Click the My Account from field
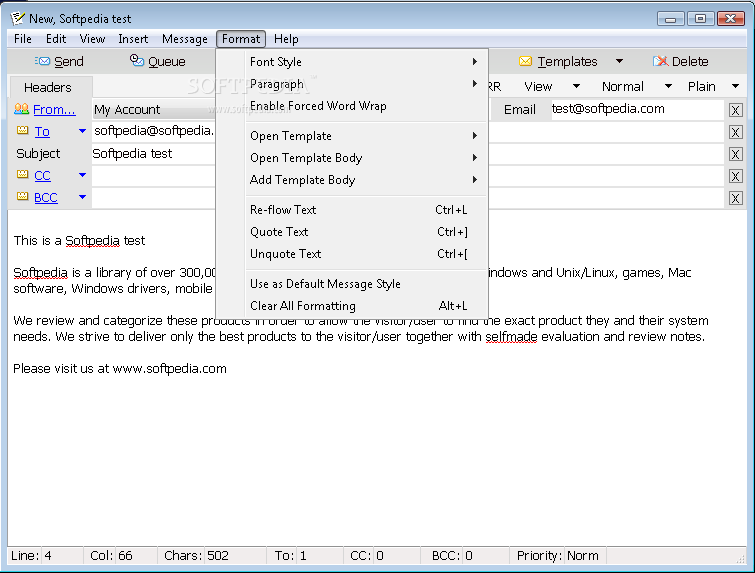Image resolution: width=755 pixels, height=573 pixels. (x=153, y=110)
